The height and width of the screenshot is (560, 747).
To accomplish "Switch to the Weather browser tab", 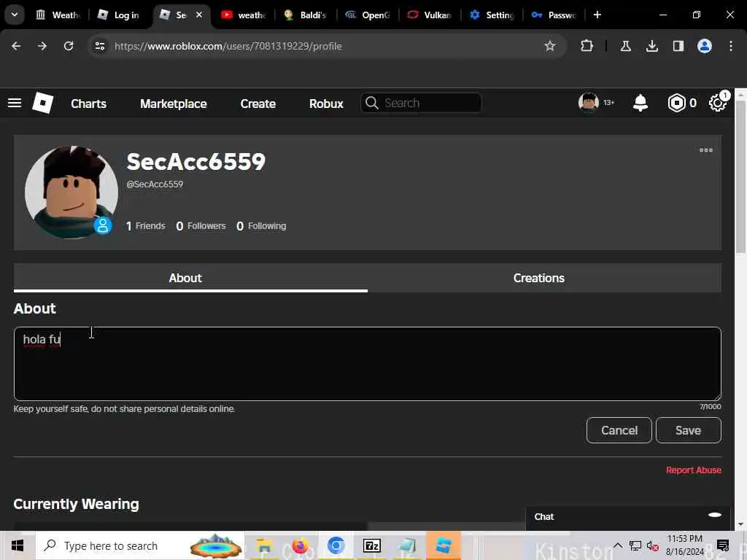I will tap(58, 15).
